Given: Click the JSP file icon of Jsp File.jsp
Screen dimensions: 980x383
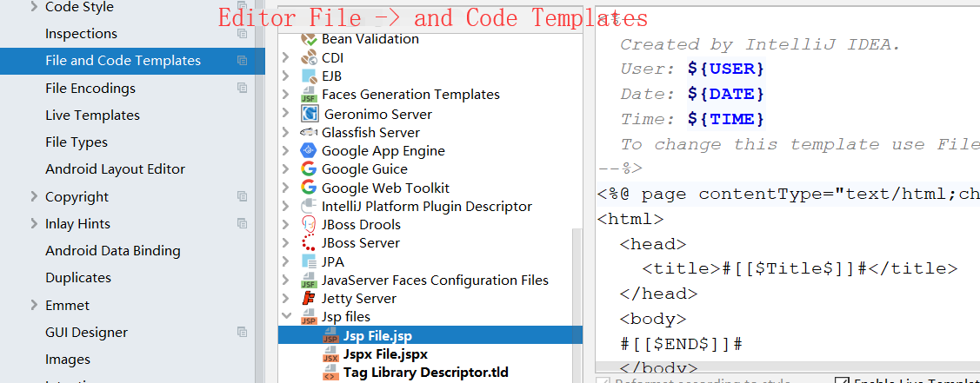Looking at the screenshot, I should point(330,335).
